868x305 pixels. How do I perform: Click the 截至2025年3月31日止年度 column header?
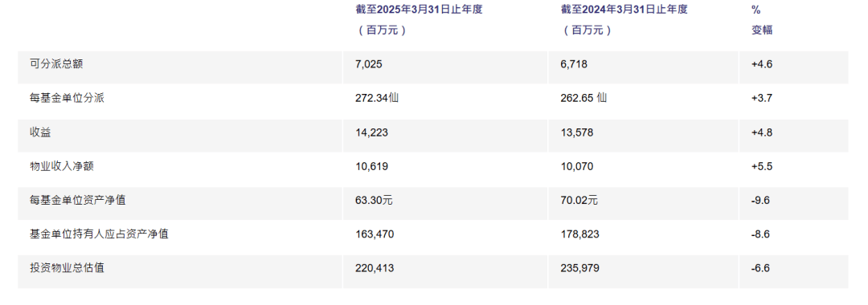click(x=419, y=10)
